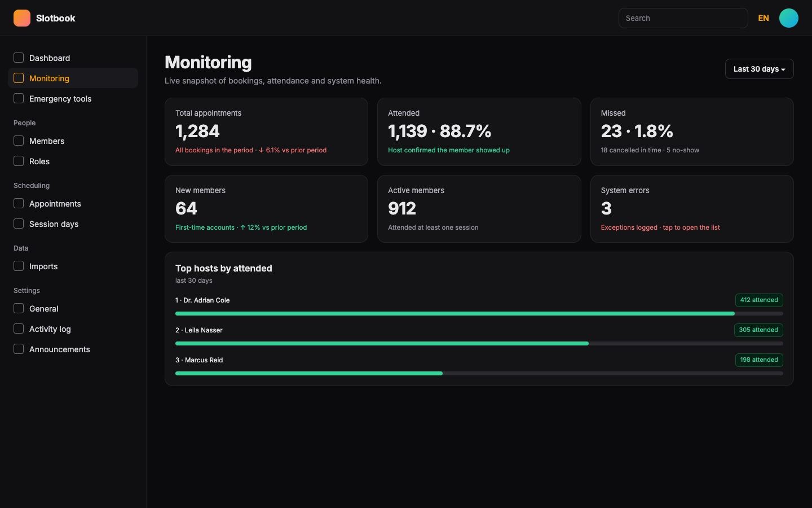Click the Imports sidebar icon

(19, 266)
